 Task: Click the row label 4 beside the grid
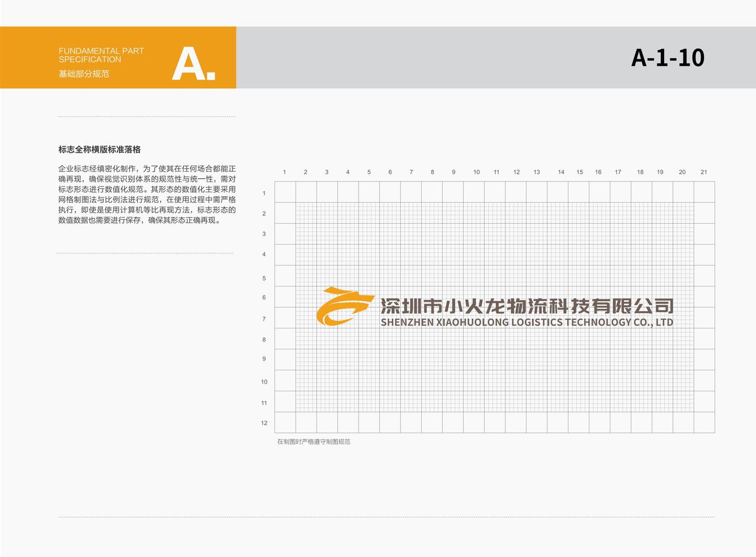pyautogui.click(x=264, y=255)
